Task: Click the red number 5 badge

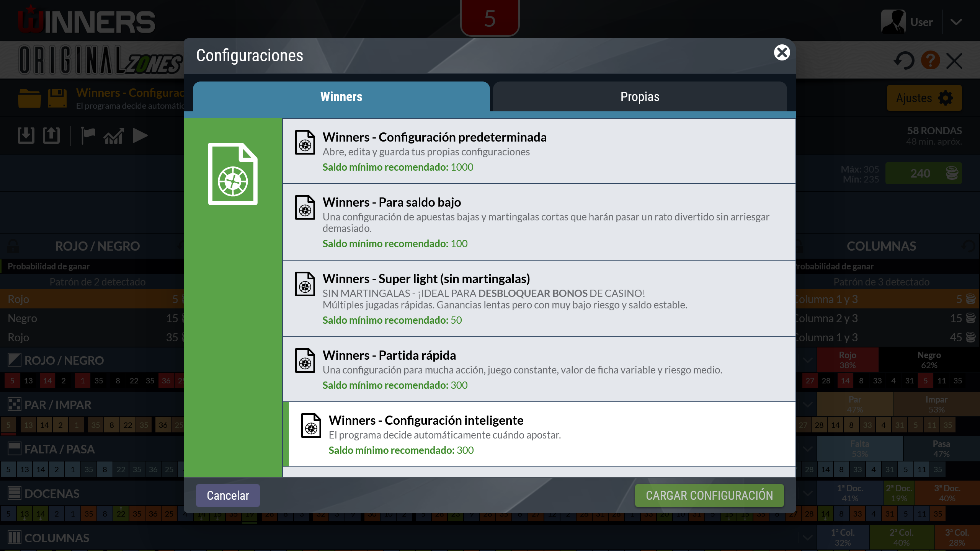Action: click(x=490, y=18)
